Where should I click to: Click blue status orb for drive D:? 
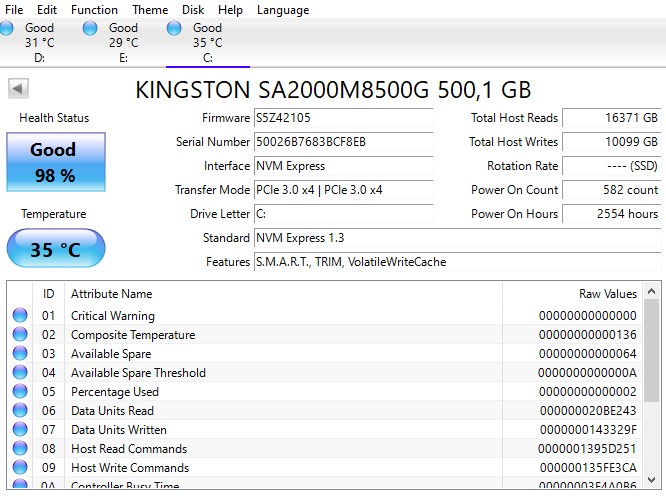click(6, 28)
